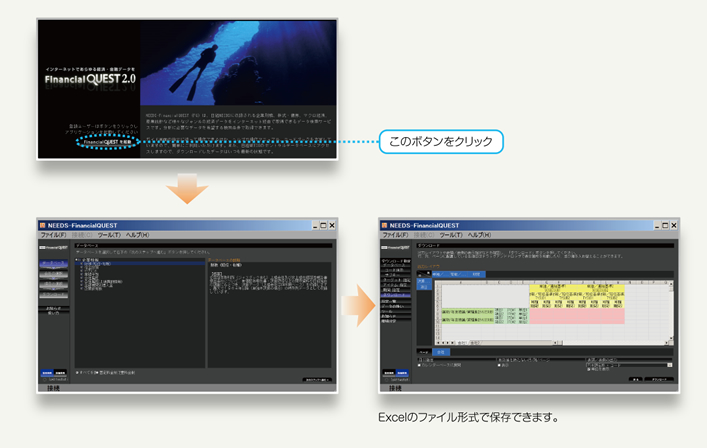Open the dropdown arrow in download options area

point(670,365)
